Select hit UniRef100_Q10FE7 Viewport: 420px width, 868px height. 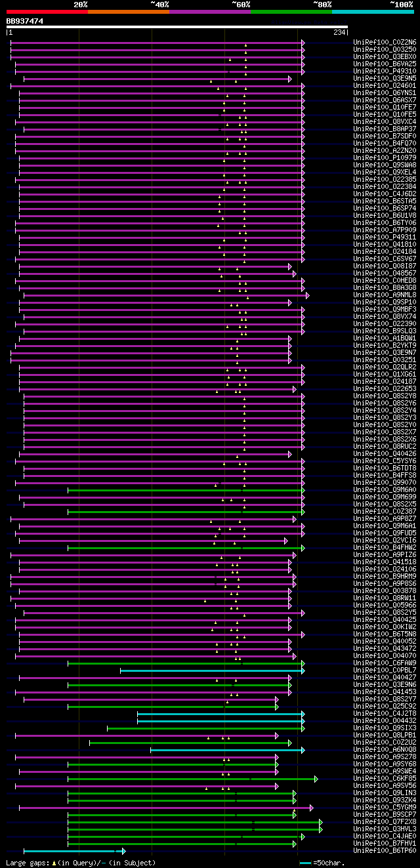pyautogui.click(x=385, y=107)
